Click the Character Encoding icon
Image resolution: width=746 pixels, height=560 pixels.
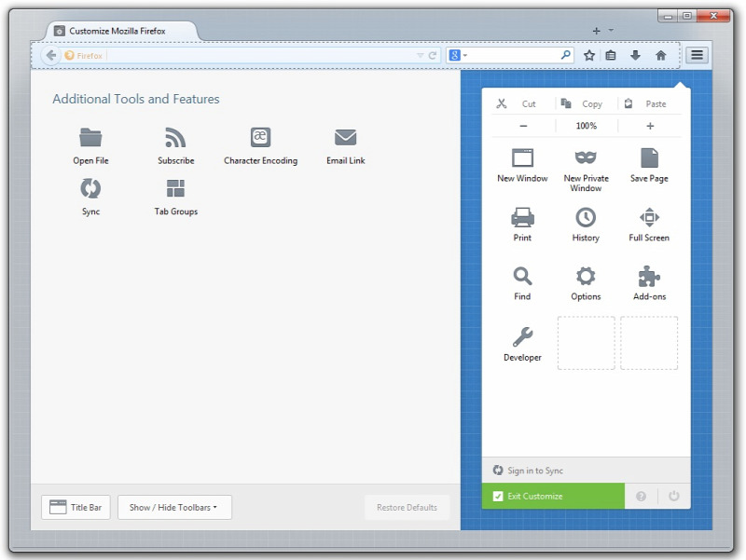[260, 137]
